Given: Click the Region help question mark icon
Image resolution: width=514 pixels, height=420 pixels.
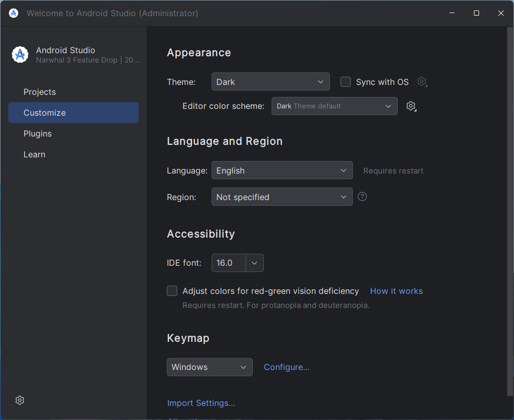Looking at the screenshot, I should pos(362,196).
